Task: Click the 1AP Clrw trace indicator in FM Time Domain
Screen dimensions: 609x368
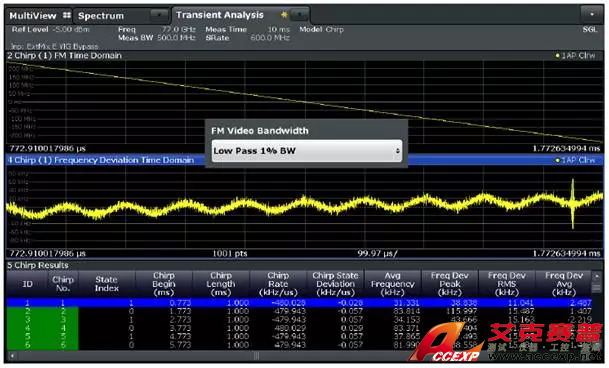Action: click(575, 56)
